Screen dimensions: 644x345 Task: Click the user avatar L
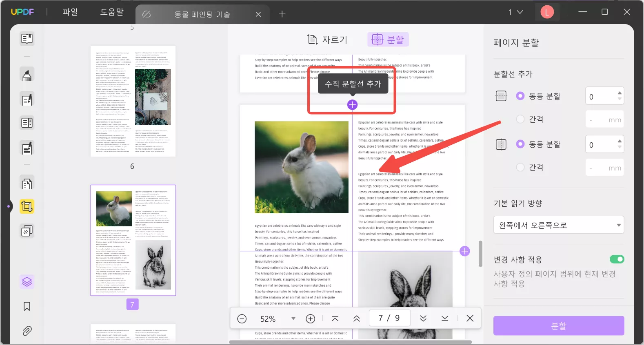click(x=547, y=12)
